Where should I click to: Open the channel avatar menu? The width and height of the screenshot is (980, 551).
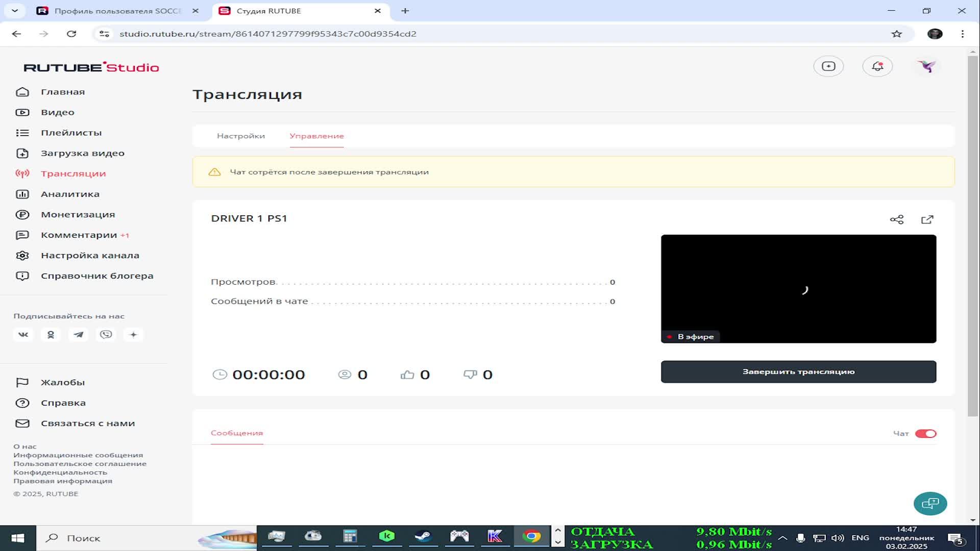point(926,66)
